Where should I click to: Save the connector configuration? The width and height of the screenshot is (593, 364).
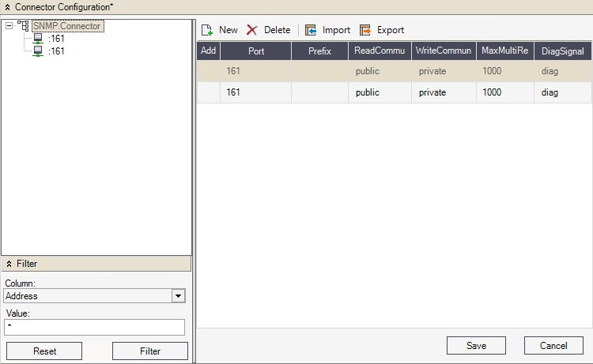(476, 346)
